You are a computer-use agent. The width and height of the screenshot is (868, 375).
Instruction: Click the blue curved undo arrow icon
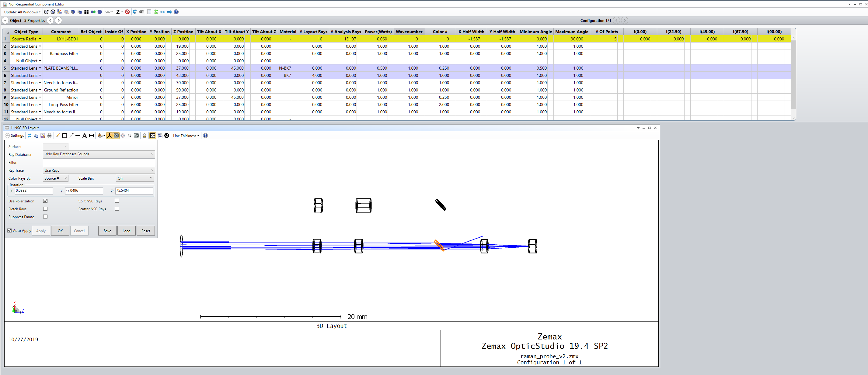pyautogui.click(x=135, y=12)
